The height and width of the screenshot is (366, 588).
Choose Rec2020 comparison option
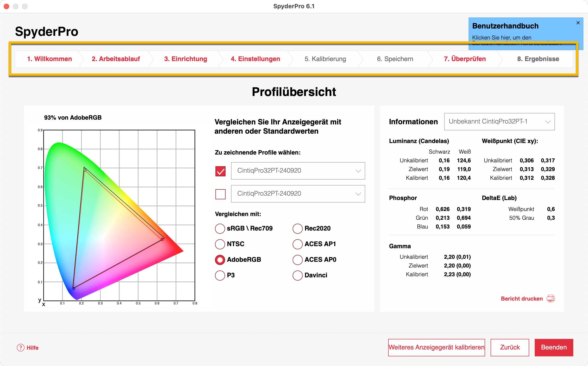297,228
